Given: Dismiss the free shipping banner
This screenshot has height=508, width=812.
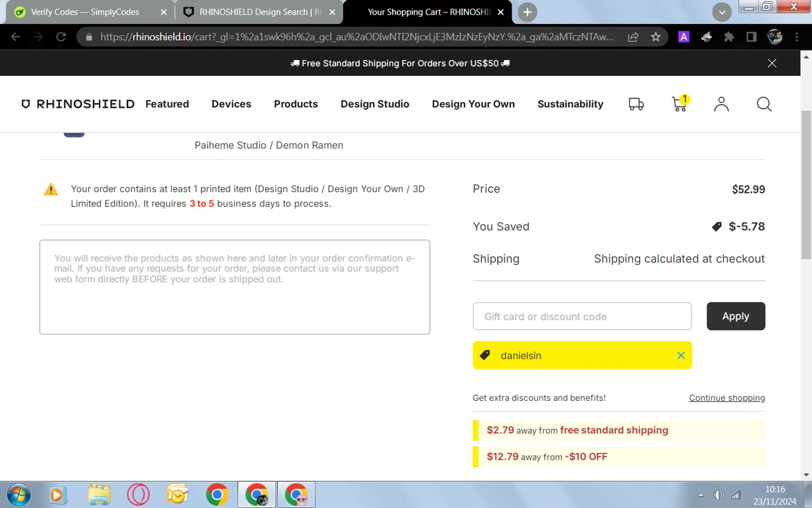Looking at the screenshot, I should point(772,63).
